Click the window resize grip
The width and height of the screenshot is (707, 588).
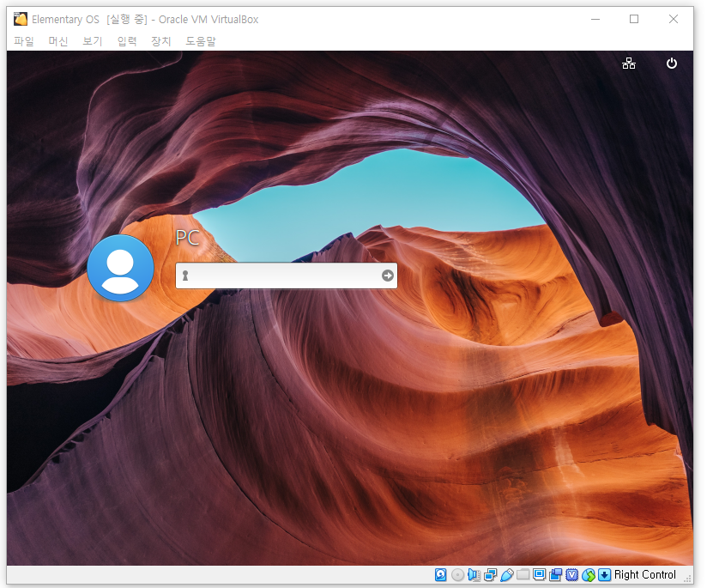(688, 579)
